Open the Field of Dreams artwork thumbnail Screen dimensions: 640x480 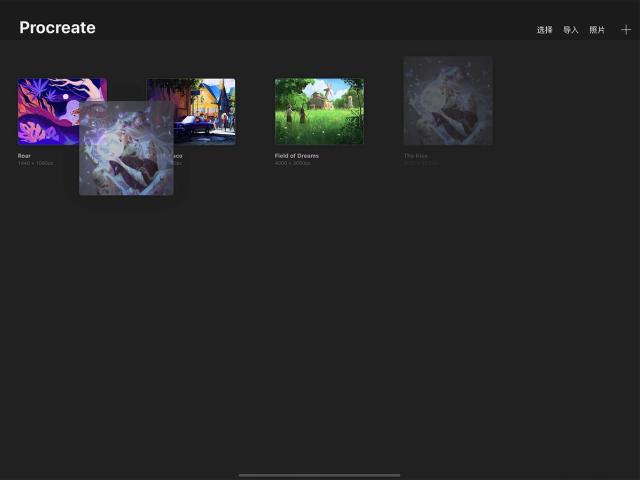tap(319, 111)
